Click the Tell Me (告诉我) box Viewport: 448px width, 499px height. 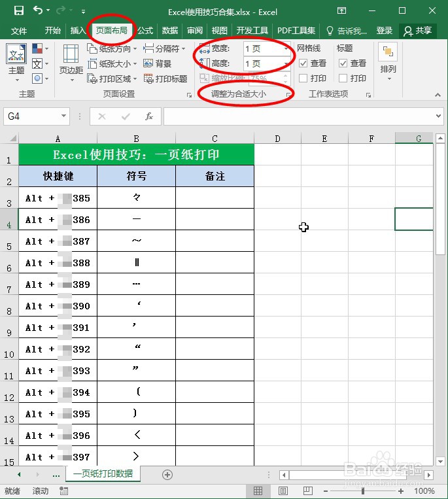(x=347, y=31)
